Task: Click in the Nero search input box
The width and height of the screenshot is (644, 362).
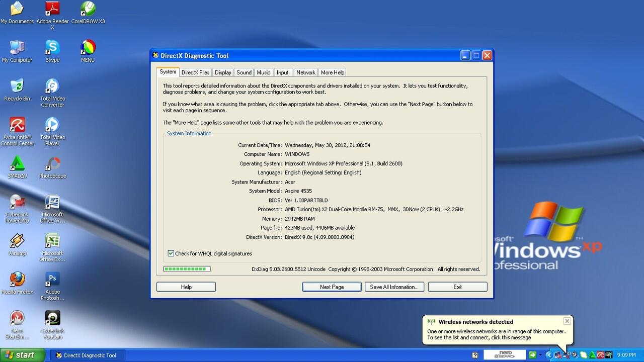Action: [505, 355]
